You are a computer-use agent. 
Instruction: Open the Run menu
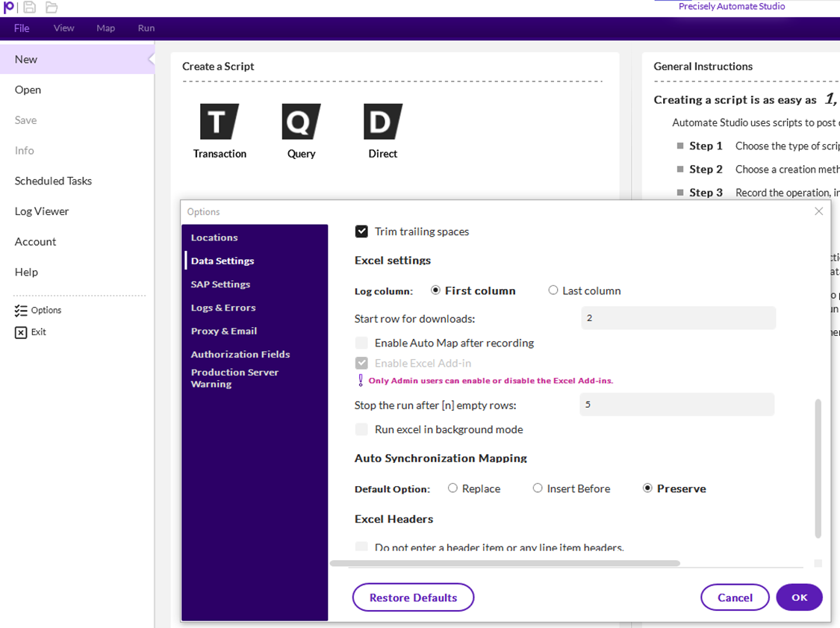pyautogui.click(x=146, y=28)
